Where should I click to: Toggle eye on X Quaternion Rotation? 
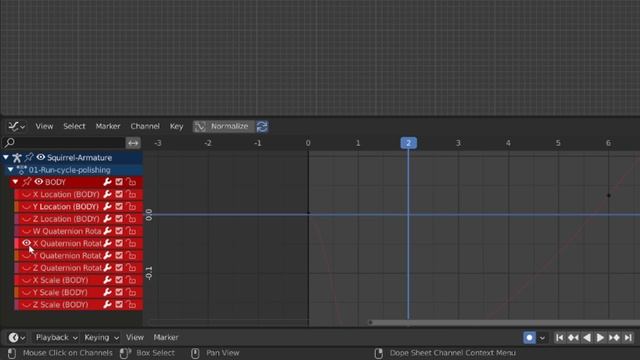pyautogui.click(x=27, y=243)
